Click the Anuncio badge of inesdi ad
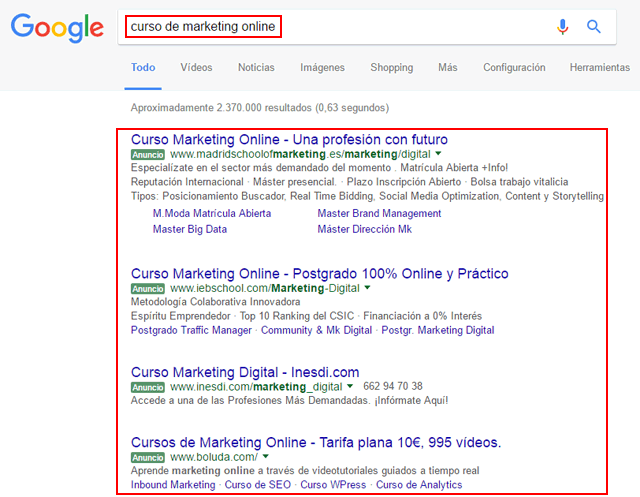Viewport: 640px width, 497px height. click(x=148, y=387)
